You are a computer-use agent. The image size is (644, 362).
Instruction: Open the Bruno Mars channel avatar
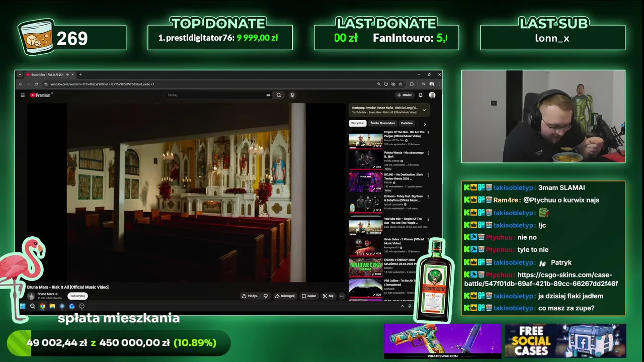point(31,296)
